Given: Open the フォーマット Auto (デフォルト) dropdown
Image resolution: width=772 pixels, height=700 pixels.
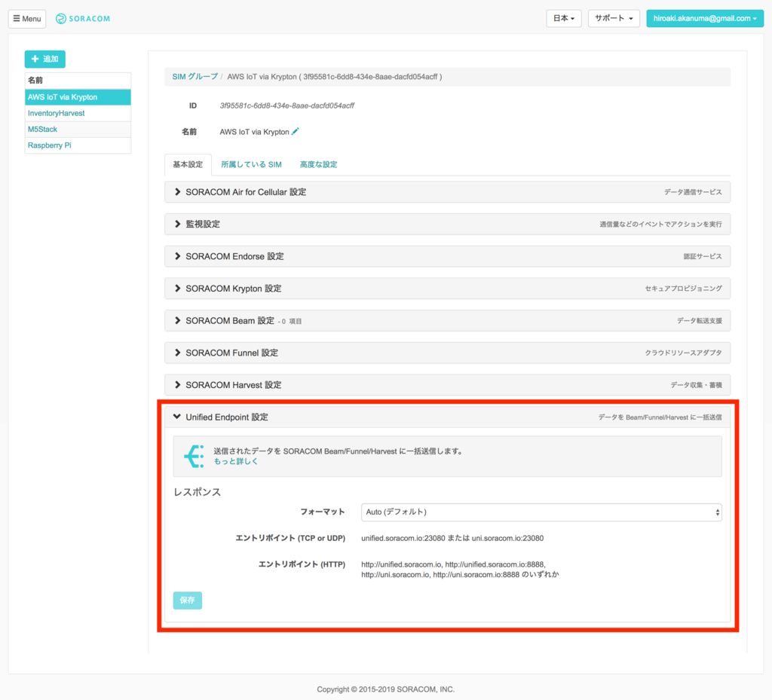Looking at the screenshot, I should 541,512.
